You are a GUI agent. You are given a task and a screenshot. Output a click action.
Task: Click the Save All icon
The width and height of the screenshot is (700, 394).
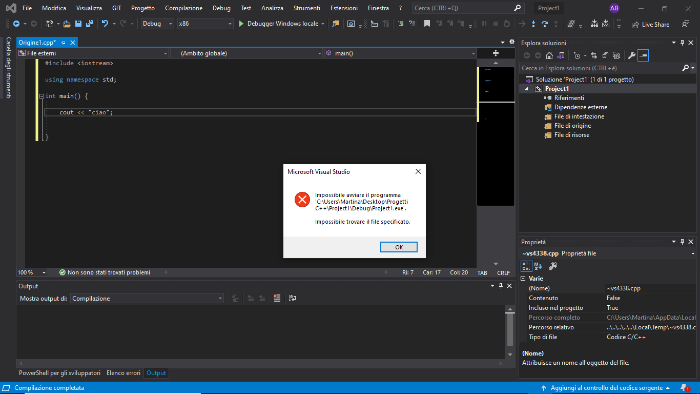(89, 24)
